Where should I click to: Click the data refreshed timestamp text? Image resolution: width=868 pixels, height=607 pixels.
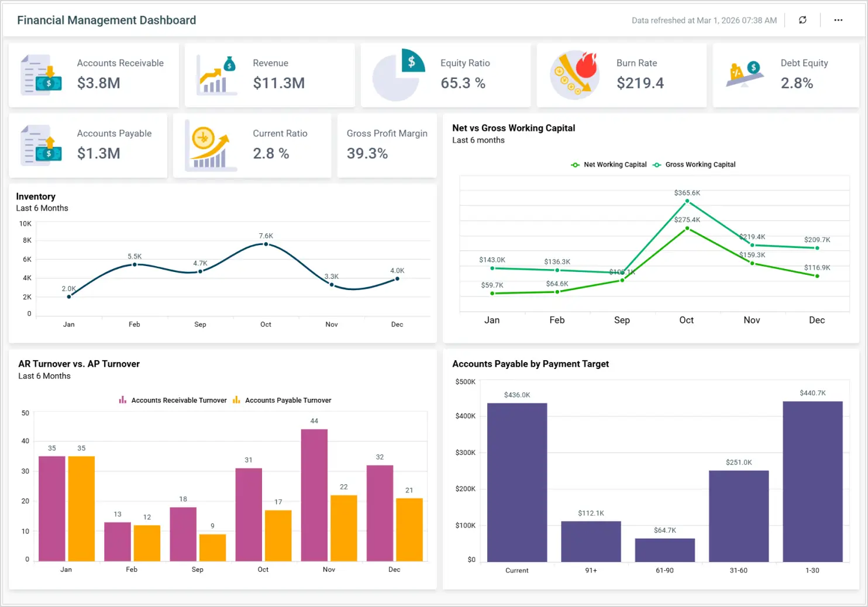coord(704,20)
